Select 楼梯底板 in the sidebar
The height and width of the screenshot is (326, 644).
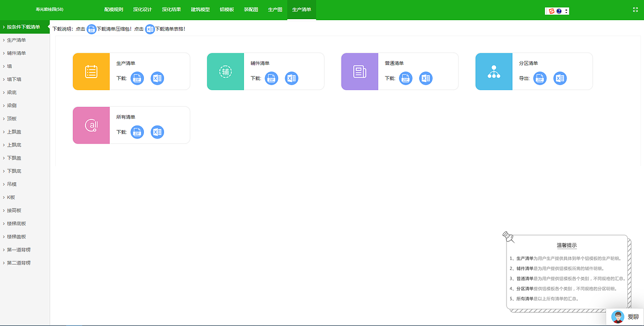[x=25, y=224]
